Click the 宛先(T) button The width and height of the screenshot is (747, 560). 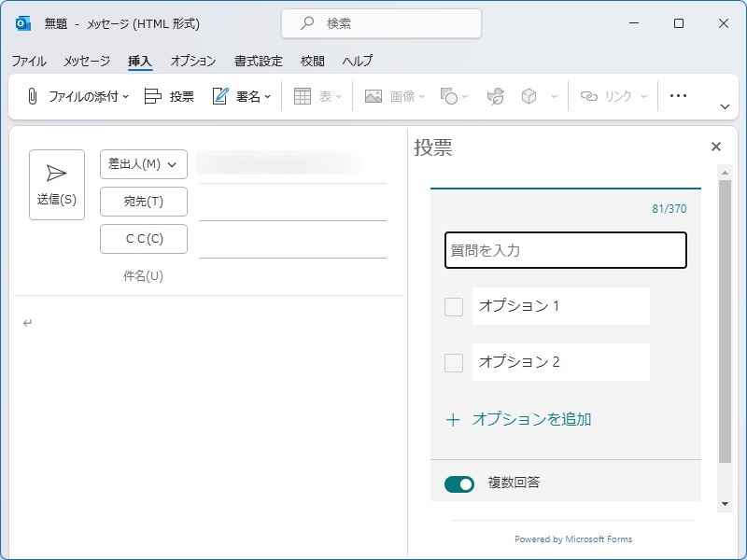click(x=144, y=202)
